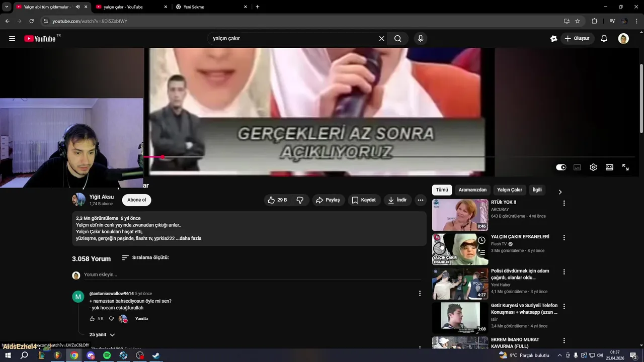Image resolution: width=644 pixels, height=362 pixels.
Task: Go back in browser history
Action: tap(7, 21)
